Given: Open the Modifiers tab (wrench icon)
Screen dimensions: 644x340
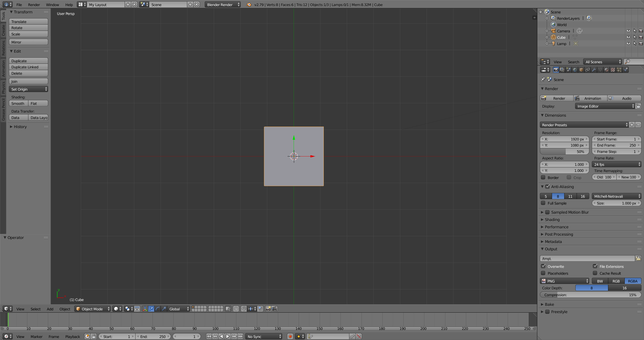Looking at the screenshot, I should click(594, 70).
